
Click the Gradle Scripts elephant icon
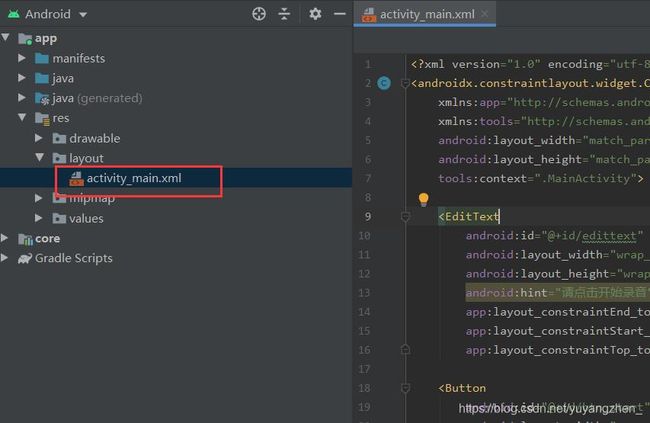coord(24,258)
